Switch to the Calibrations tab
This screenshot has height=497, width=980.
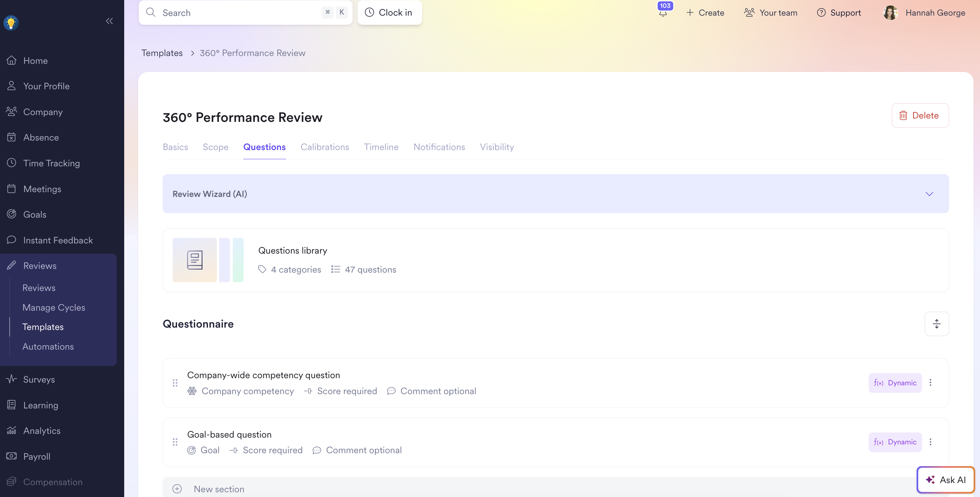324,147
